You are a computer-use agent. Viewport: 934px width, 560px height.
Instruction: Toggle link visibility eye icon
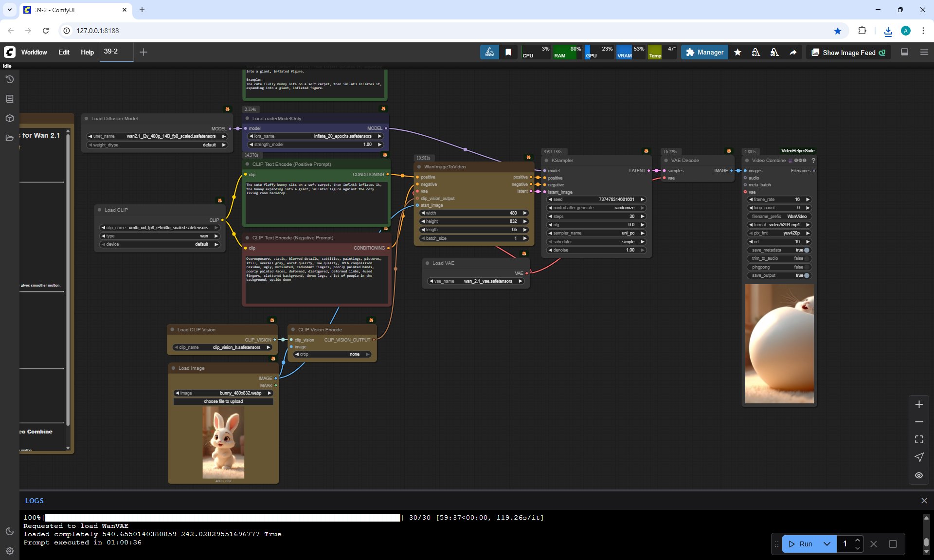coord(919,475)
